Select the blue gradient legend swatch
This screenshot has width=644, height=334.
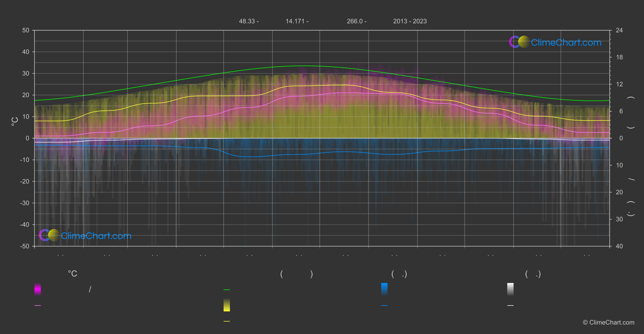click(x=384, y=289)
